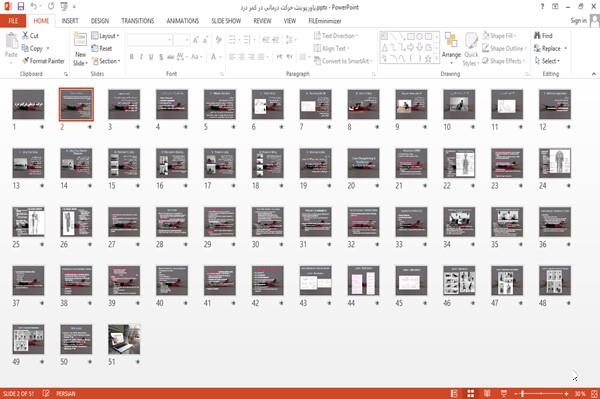Viewport: 600px width, 399px height.
Task: Select slide 26 thumbnail
Action: coord(76,222)
